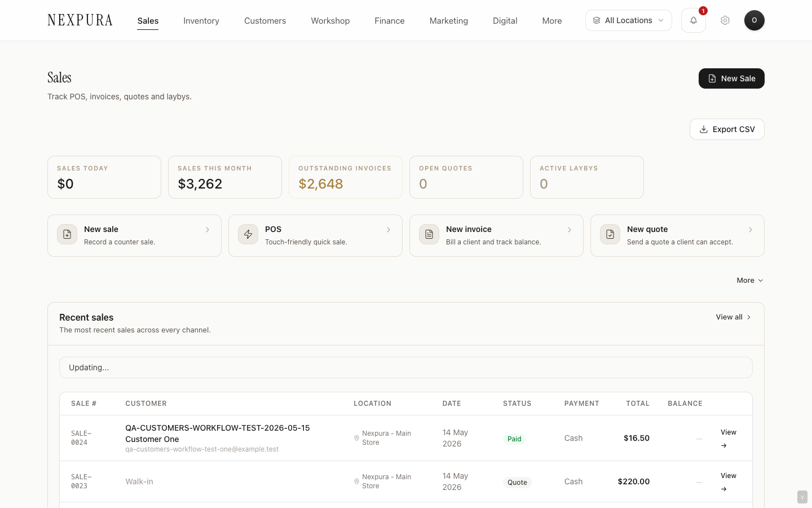Export sales using Export CSV button

click(x=727, y=129)
